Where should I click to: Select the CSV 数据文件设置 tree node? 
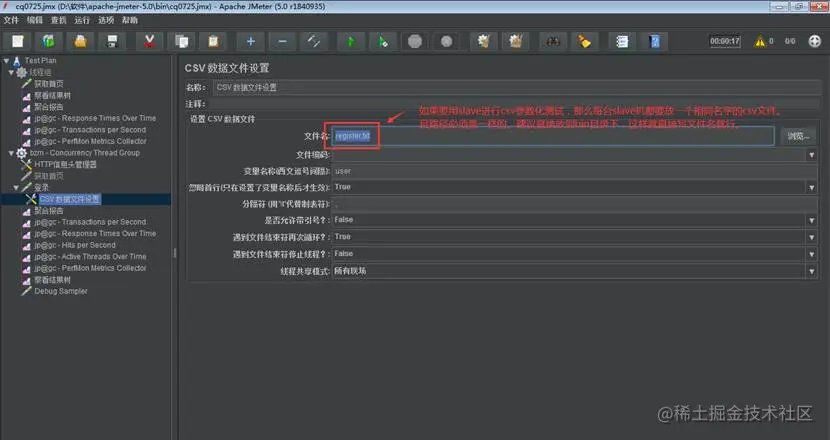[69, 199]
